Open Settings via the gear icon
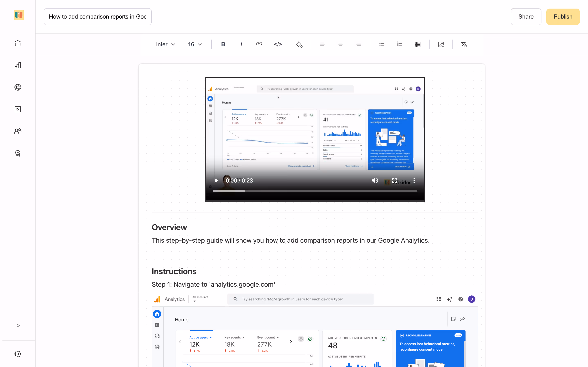This screenshot has width=588, height=367. click(18, 354)
